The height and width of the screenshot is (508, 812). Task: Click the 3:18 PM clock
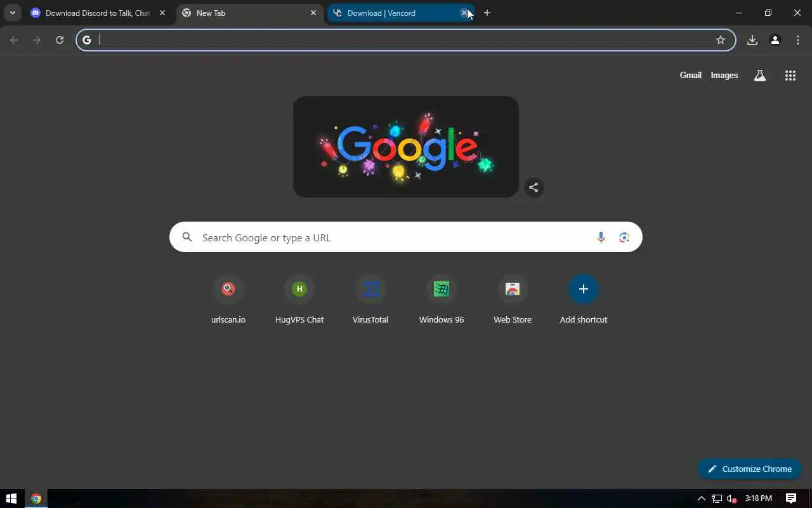[x=759, y=498]
